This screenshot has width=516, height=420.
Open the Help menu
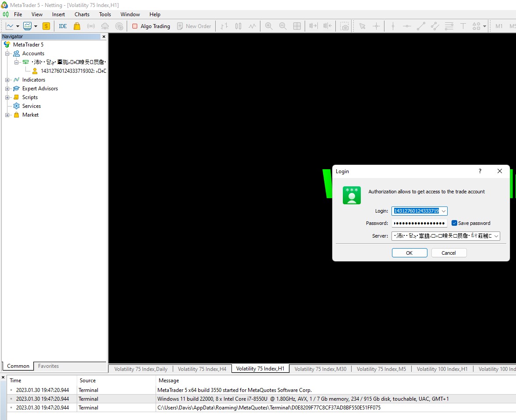pos(155,14)
